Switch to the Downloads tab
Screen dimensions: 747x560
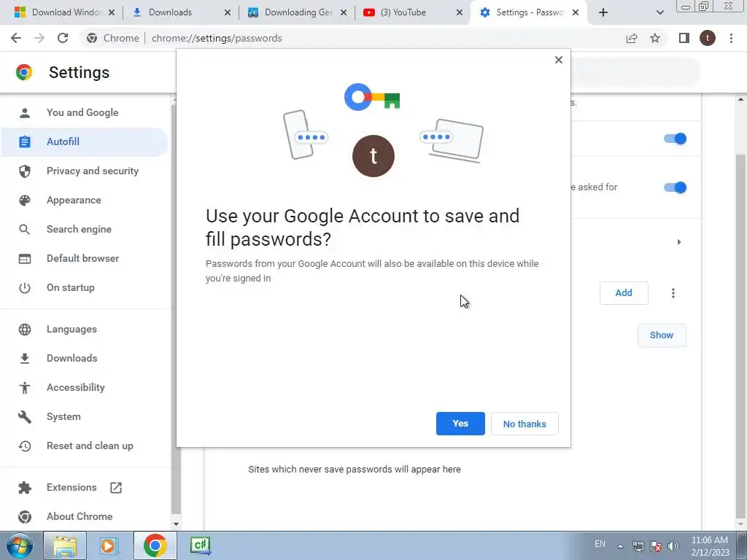[170, 12]
